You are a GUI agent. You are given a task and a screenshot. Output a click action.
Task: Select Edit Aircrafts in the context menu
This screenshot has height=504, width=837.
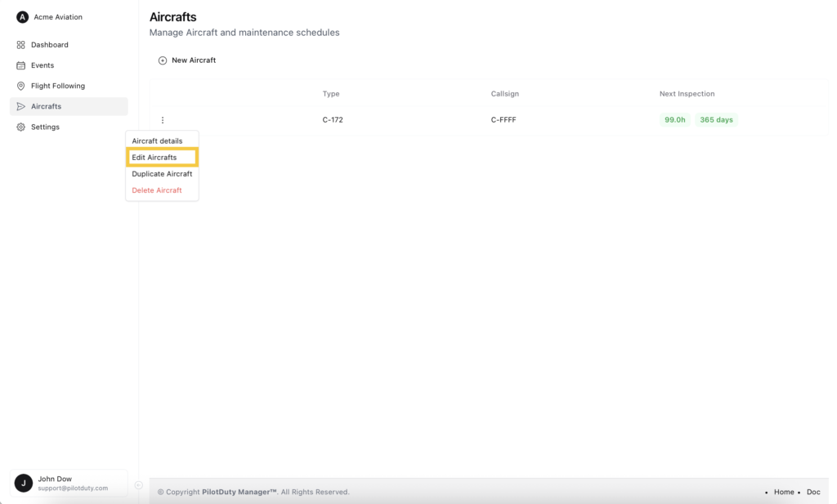click(154, 158)
